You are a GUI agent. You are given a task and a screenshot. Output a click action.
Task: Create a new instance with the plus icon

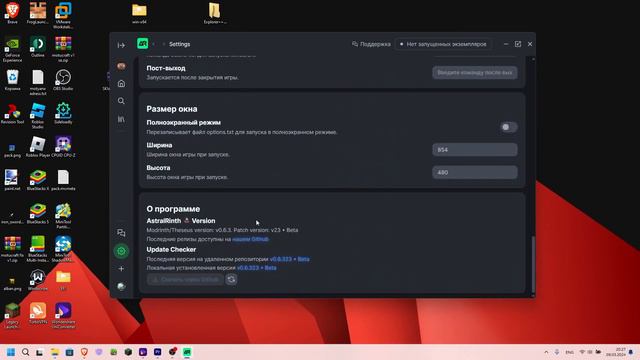(x=121, y=269)
